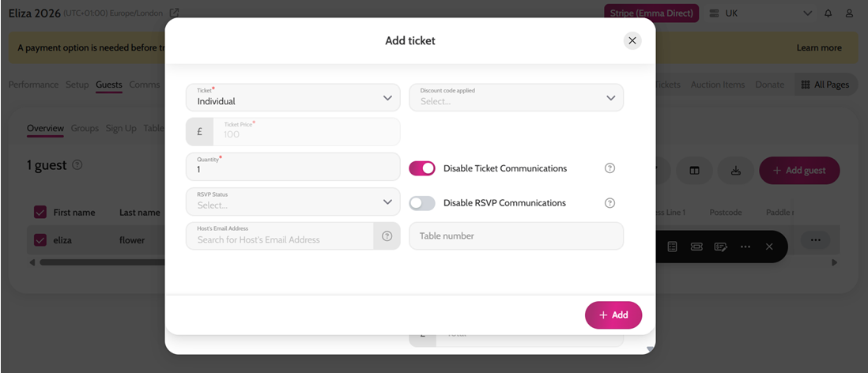Click help icon beside Host's Email Address
This screenshot has height=373, width=868.
coord(387,236)
